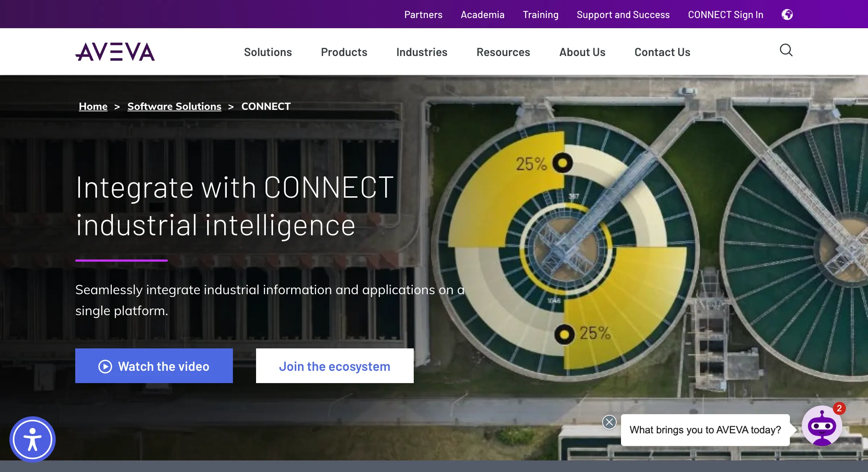Go to the Home breadcrumb link

coord(93,106)
